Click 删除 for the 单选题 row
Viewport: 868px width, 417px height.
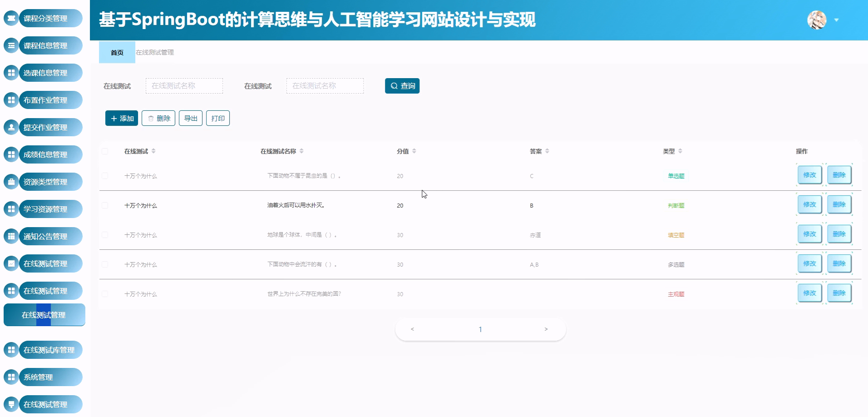pos(839,175)
